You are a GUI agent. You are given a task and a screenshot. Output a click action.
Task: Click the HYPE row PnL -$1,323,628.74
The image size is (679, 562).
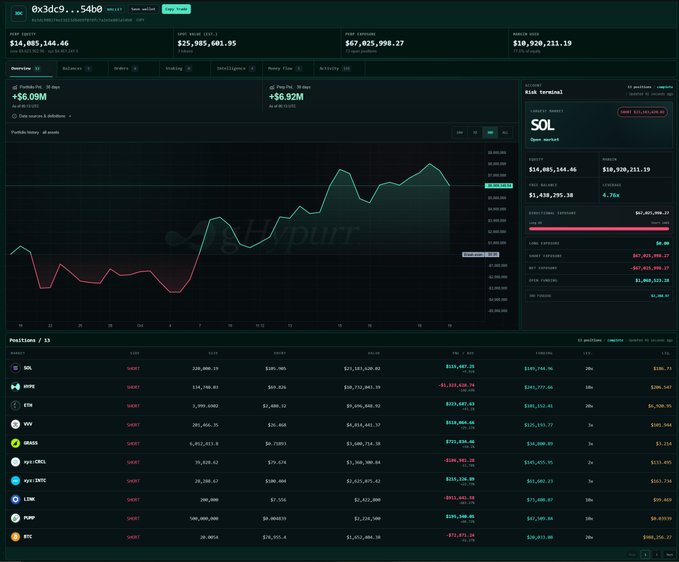click(456, 385)
